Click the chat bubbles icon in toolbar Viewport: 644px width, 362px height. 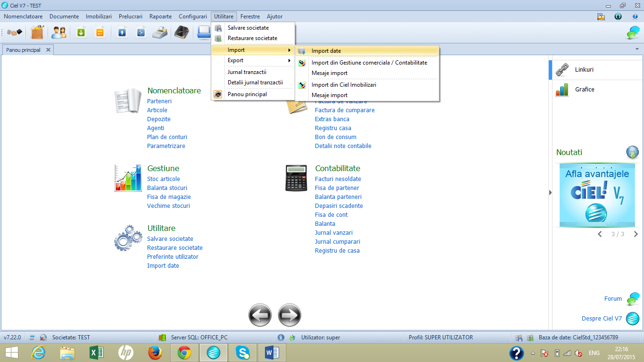point(633,33)
